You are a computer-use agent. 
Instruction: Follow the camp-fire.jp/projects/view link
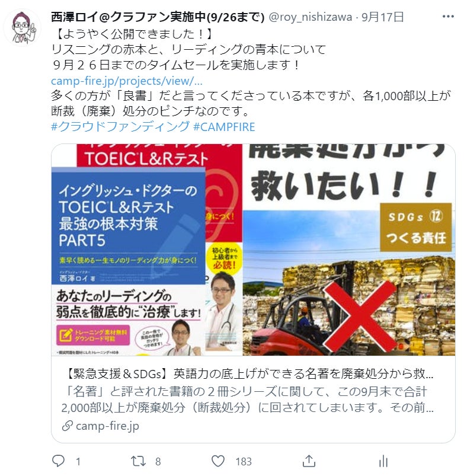tap(127, 81)
